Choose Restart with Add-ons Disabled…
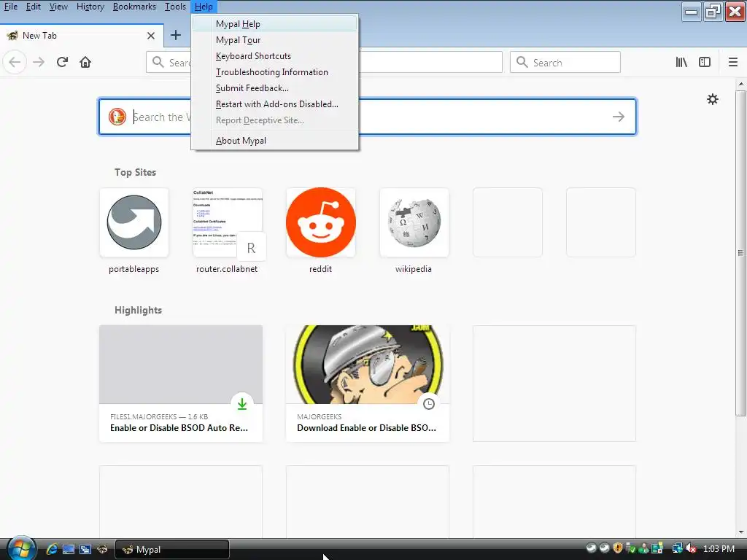Image resolution: width=747 pixels, height=560 pixels. [x=274, y=104]
